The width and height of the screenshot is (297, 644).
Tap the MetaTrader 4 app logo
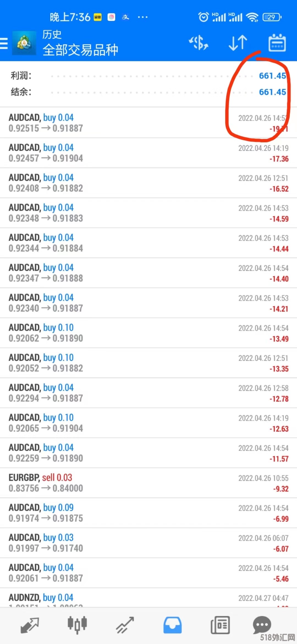24,43
